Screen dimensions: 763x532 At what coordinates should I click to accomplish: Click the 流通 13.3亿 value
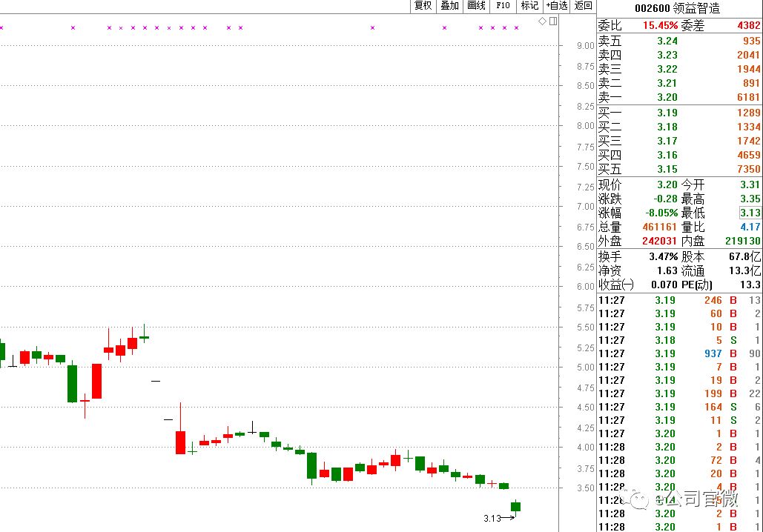point(744,270)
